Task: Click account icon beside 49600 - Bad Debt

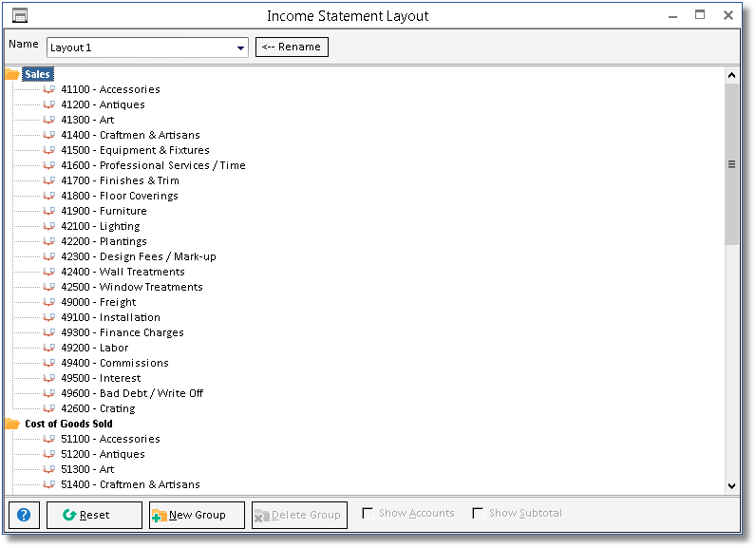Action: (48, 393)
